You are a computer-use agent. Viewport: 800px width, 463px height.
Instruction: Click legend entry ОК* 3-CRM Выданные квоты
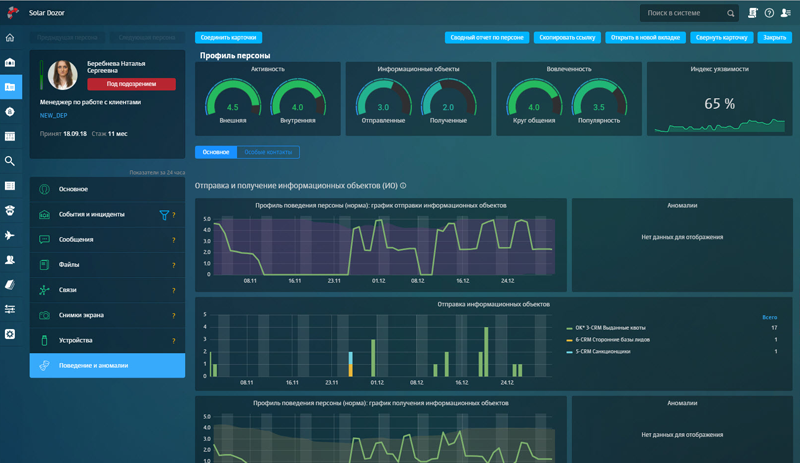tap(606, 328)
